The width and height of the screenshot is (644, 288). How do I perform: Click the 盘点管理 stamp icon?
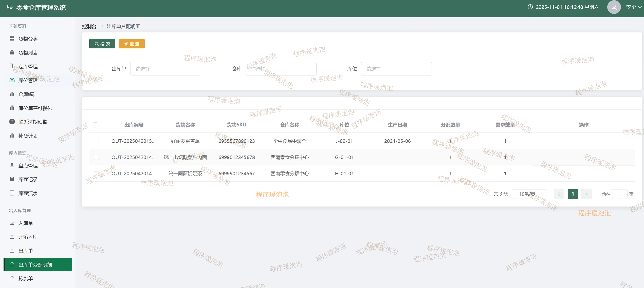click(x=12, y=165)
